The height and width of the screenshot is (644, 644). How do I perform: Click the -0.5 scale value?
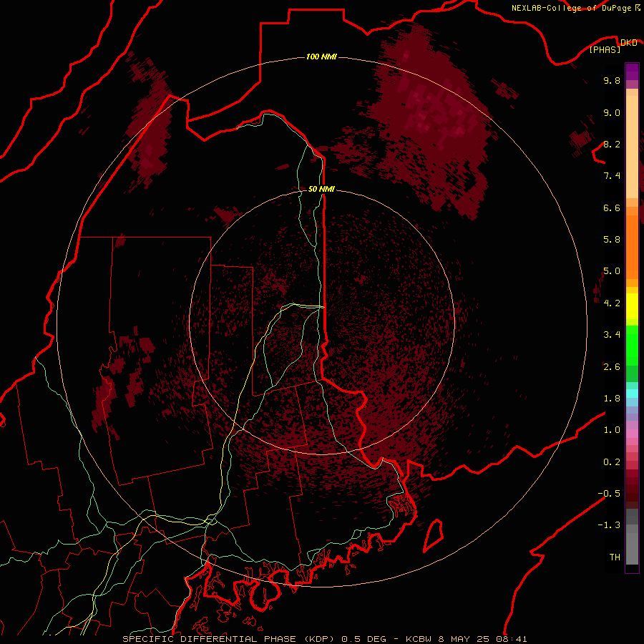609,494
